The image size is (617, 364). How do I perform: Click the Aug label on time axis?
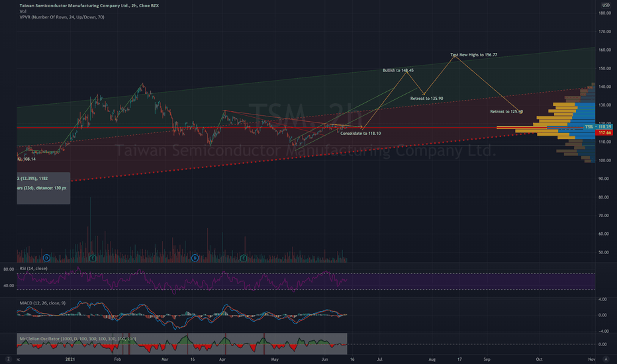432,359
